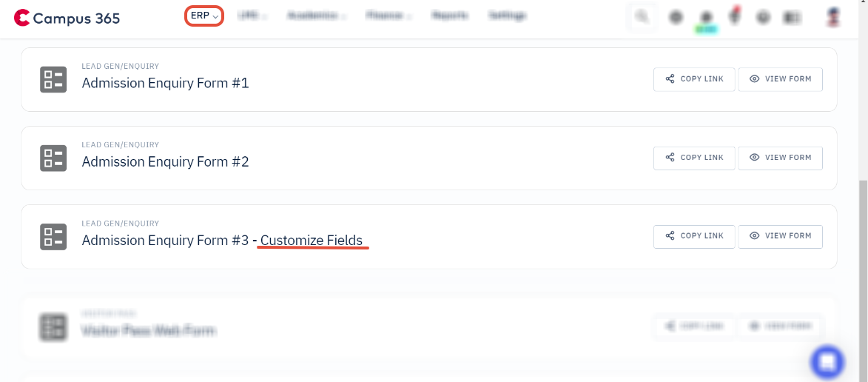Click the Admission Enquiry Form #3 form icon
Screen dimensions: 868x382
click(53, 236)
